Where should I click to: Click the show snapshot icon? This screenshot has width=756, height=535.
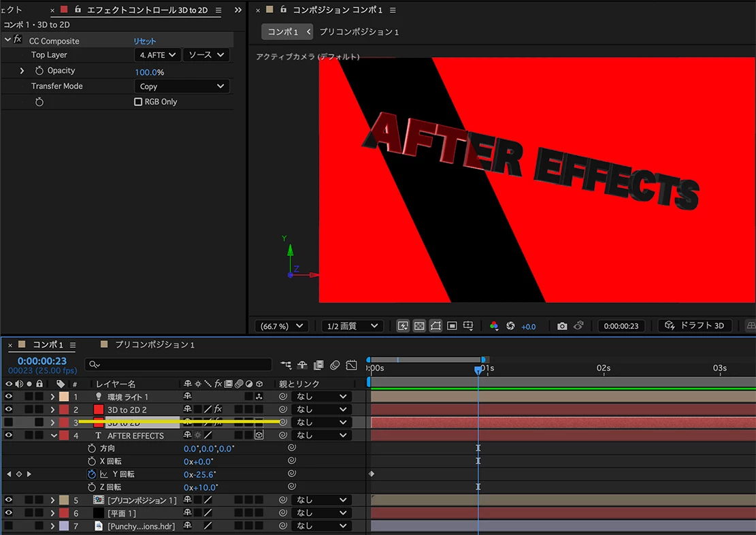pos(578,326)
